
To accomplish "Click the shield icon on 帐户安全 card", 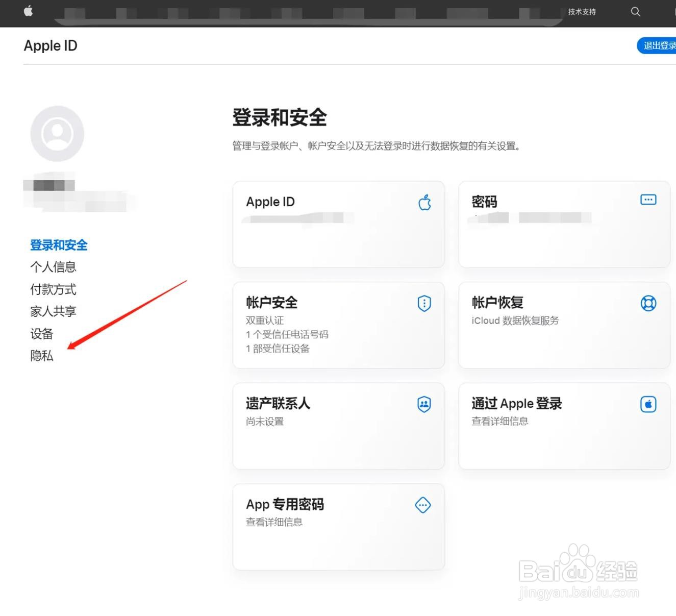I will coord(424,303).
